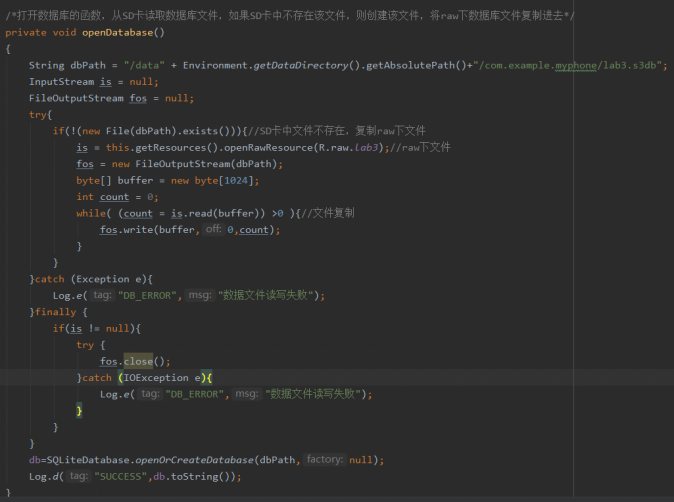Screen dimensions: 674x502
Task: Click the byte[1024] buffer size
Action: point(224,181)
